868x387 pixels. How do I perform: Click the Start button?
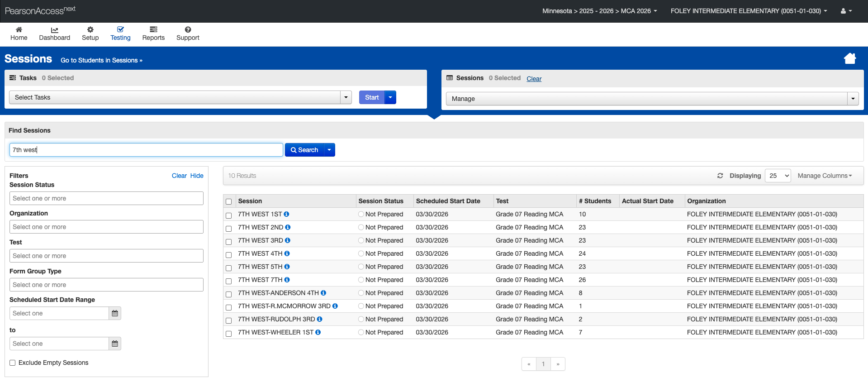(372, 97)
